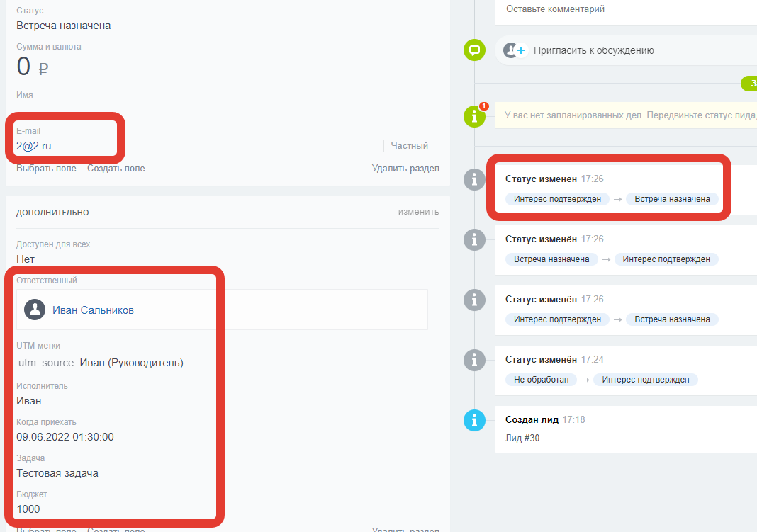Click the green comment bubble timeline icon
The height and width of the screenshot is (532, 757).
pos(475,50)
